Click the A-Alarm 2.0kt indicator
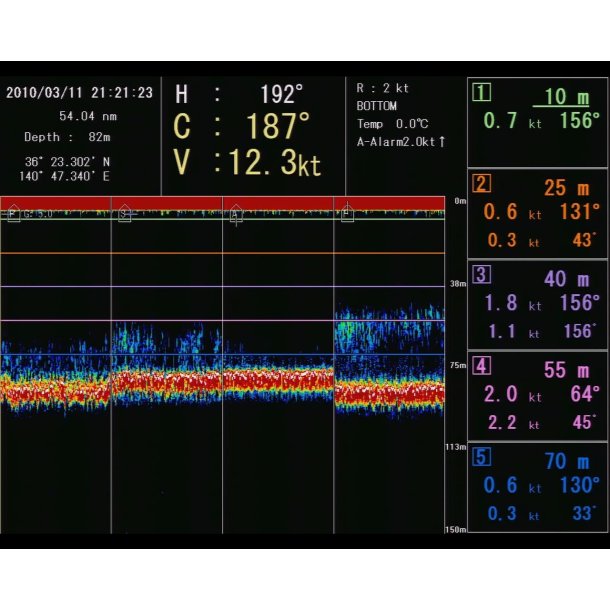The width and height of the screenshot is (610, 610). [401, 142]
